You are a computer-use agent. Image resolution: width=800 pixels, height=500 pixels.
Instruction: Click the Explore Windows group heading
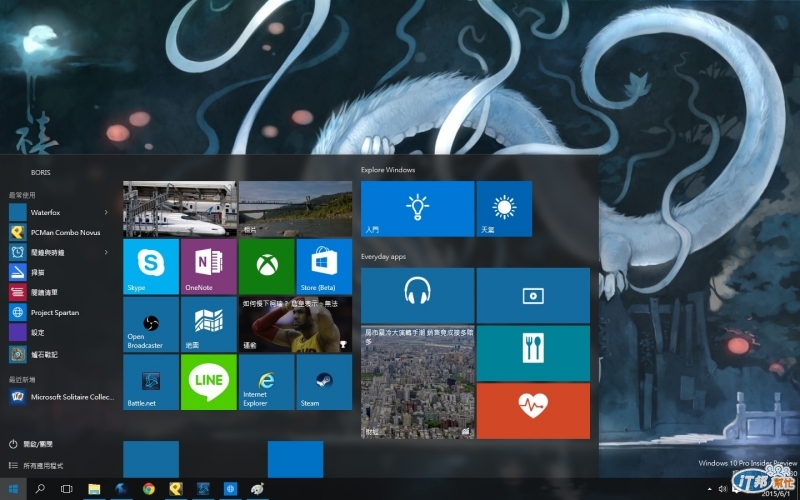[388, 170]
